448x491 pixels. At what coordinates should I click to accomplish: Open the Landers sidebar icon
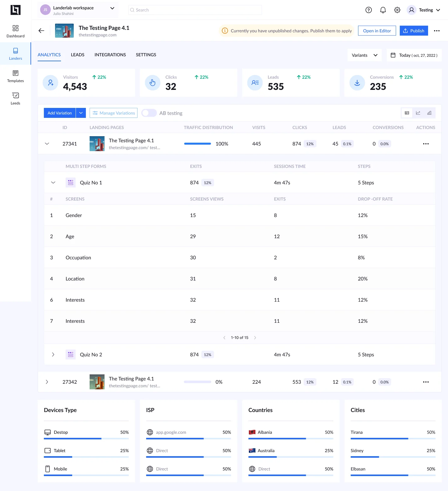16,54
